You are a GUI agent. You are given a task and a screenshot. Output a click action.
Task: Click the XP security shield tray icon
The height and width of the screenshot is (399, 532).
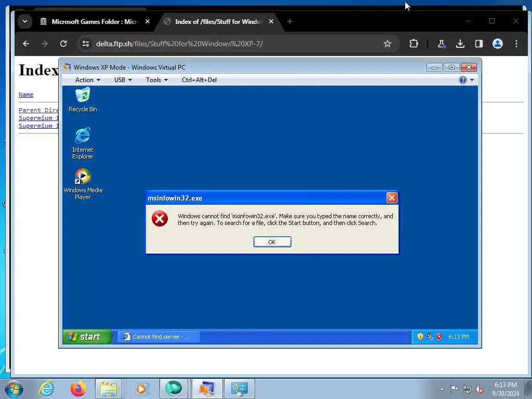pyautogui.click(x=420, y=337)
